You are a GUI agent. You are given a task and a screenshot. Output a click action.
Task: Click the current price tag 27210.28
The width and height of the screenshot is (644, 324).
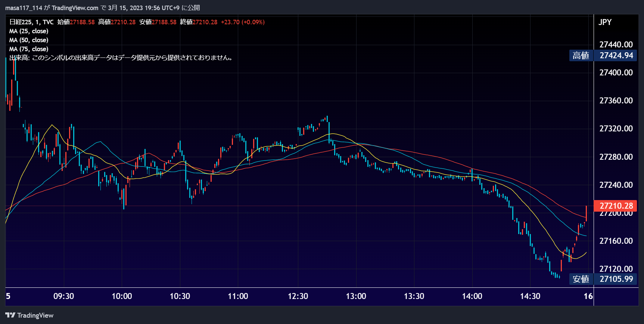[x=616, y=206]
